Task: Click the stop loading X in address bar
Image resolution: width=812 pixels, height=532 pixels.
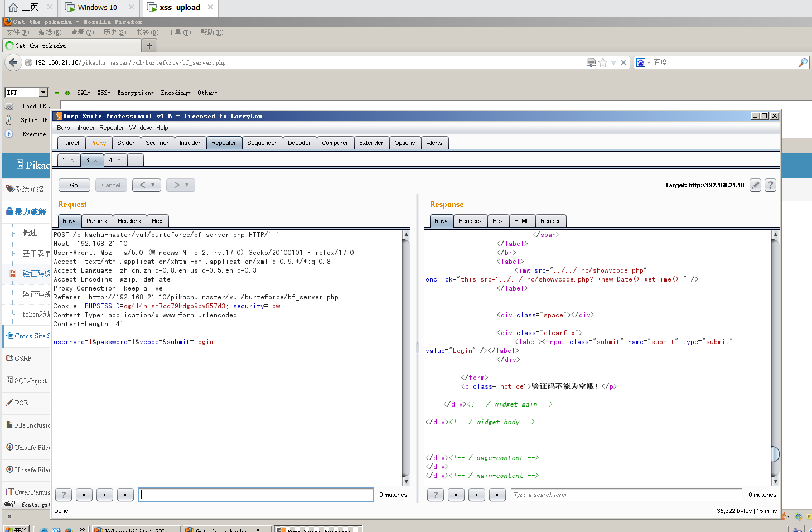Action: 623,62
